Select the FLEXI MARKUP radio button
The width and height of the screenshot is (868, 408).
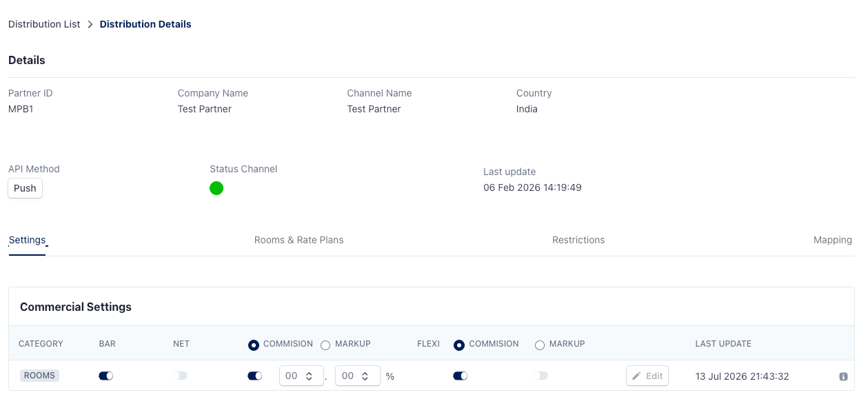(x=540, y=345)
